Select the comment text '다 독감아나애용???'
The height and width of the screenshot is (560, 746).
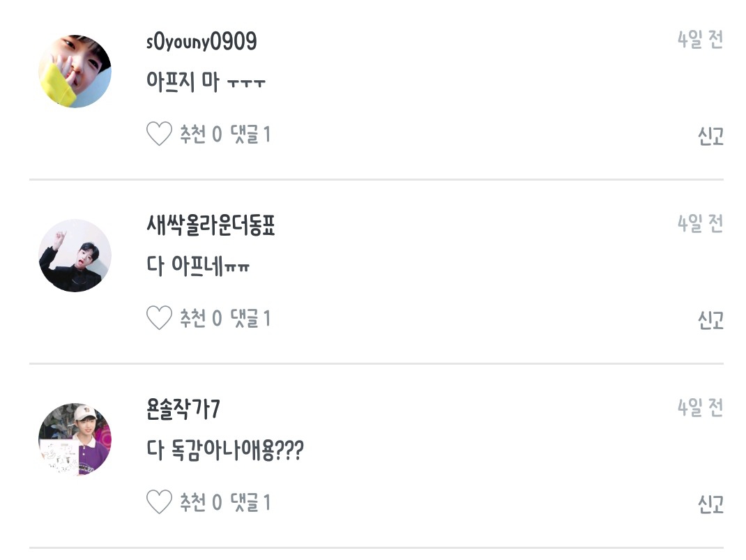point(225,451)
